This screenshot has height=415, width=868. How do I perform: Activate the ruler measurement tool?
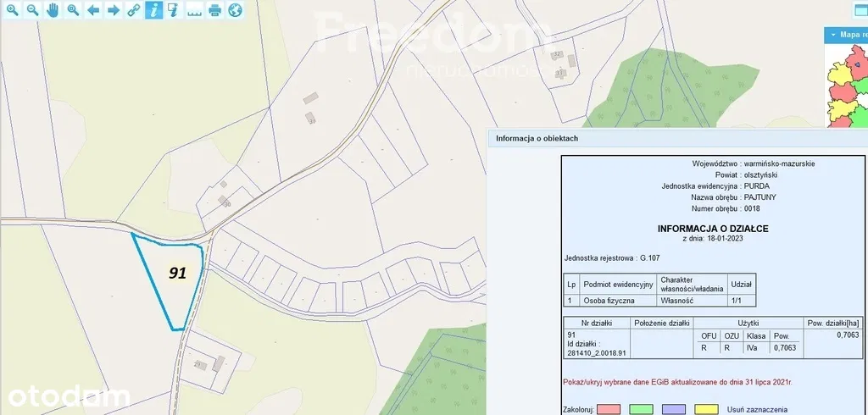194,10
